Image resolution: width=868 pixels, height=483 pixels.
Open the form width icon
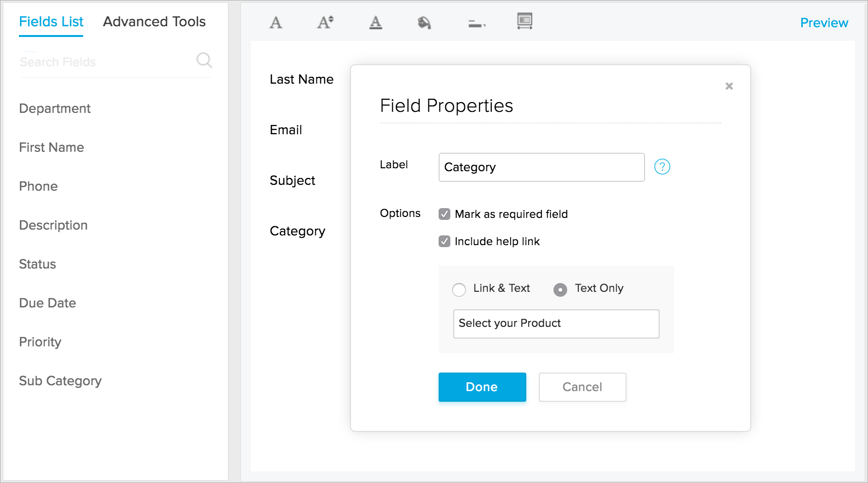[x=524, y=21]
